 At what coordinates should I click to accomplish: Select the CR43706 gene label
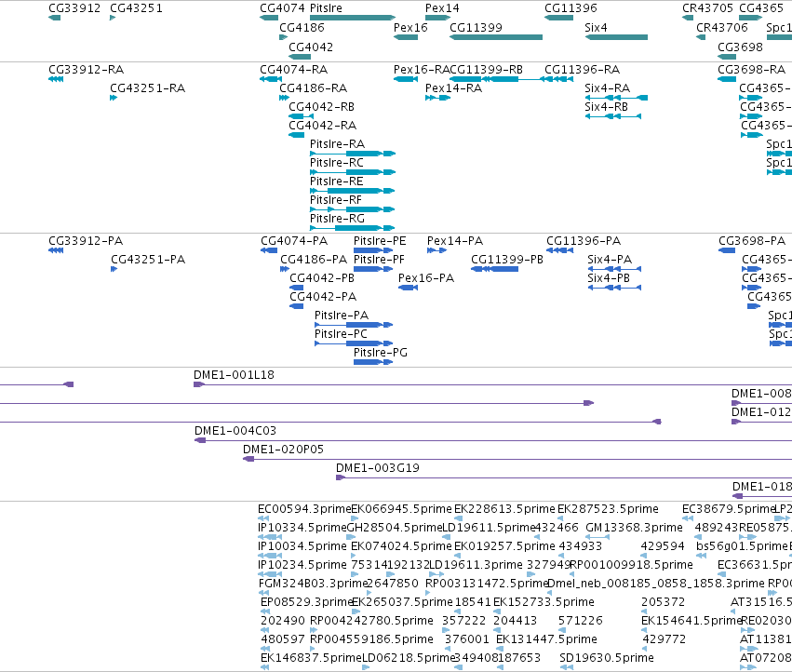pyautogui.click(x=722, y=27)
